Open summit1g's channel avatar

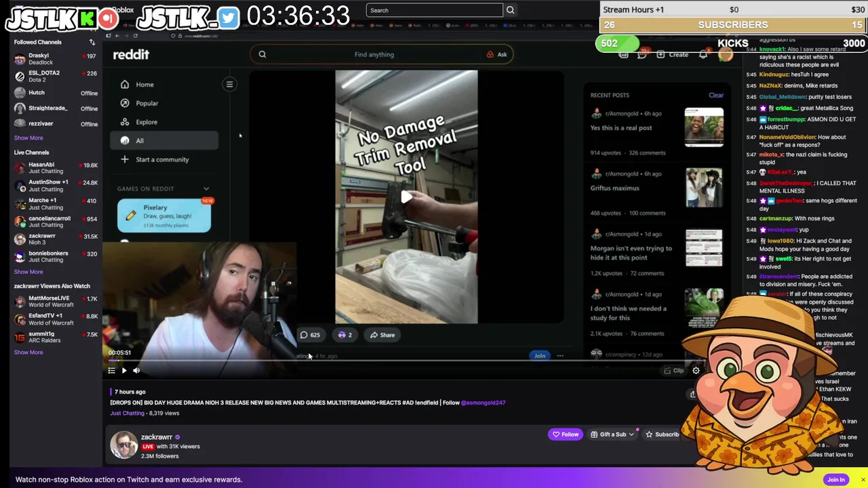tap(20, 338)
